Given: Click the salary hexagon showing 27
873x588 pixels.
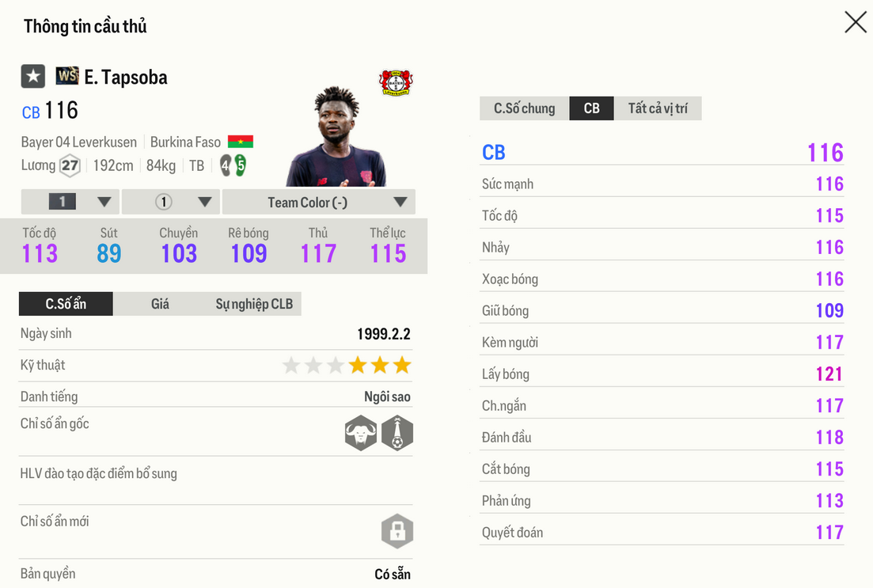Looking at the screenshot, I should click(x=70, y=165).
